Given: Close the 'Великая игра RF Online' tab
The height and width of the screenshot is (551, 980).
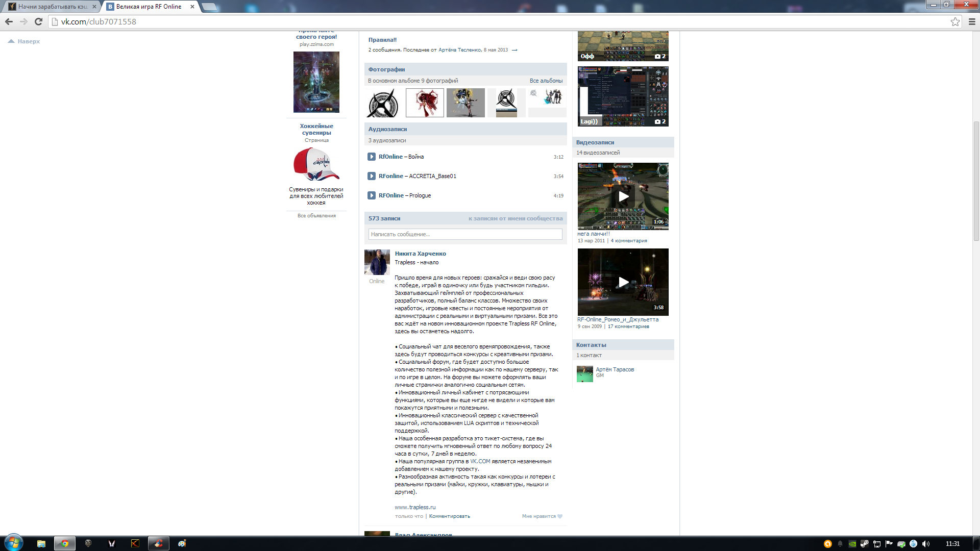Looking at the screenshot, I should 192,7.
